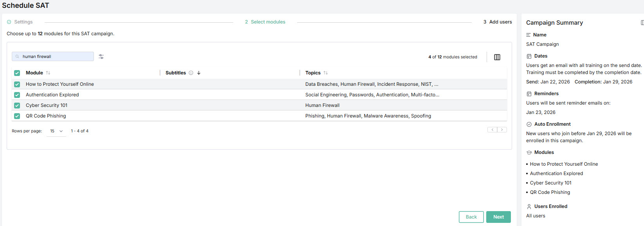Sort by Module column arrows
644x226 pixels.
pos(48,73)
